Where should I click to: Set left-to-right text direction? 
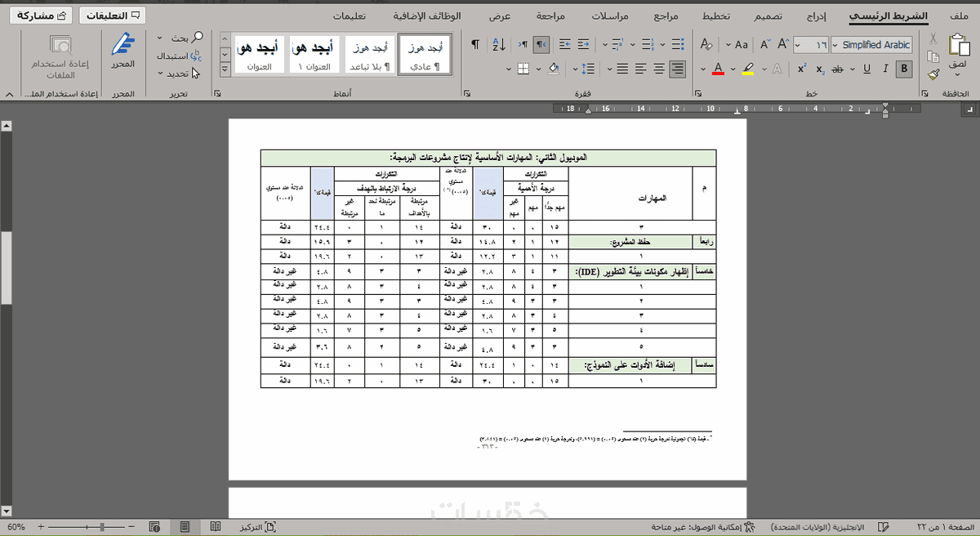click(x=523, y=44)
